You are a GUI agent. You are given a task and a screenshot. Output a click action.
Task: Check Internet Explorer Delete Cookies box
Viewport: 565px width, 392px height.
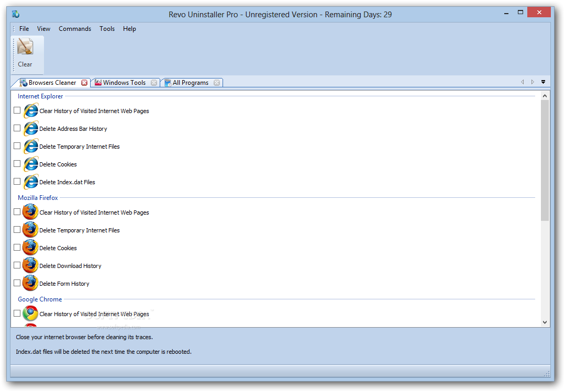pyautogui.click(x=17, y=164)
